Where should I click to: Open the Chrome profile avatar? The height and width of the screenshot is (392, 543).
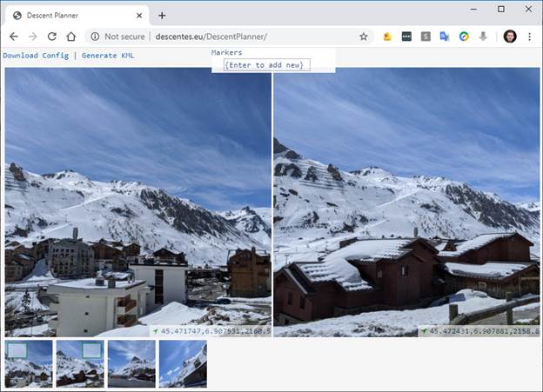[x=510, y=37]
